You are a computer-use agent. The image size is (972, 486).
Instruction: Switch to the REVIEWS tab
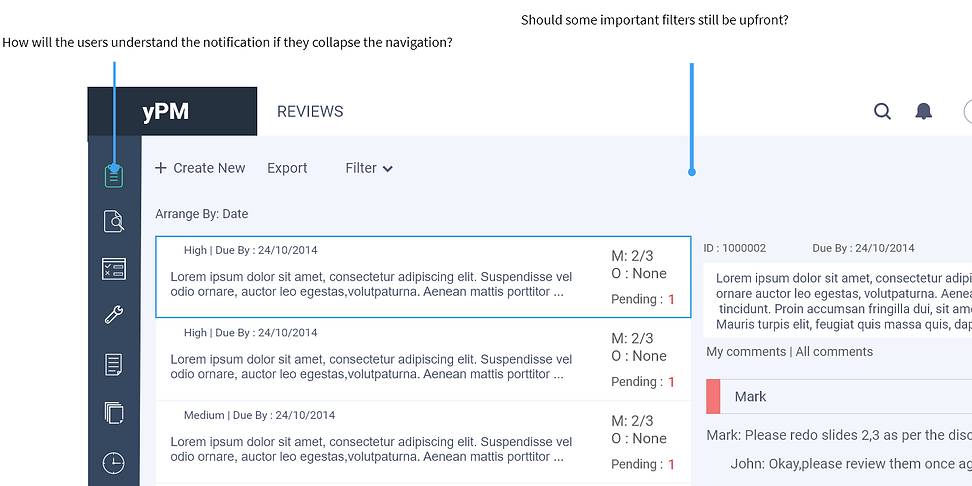point(310,112)
